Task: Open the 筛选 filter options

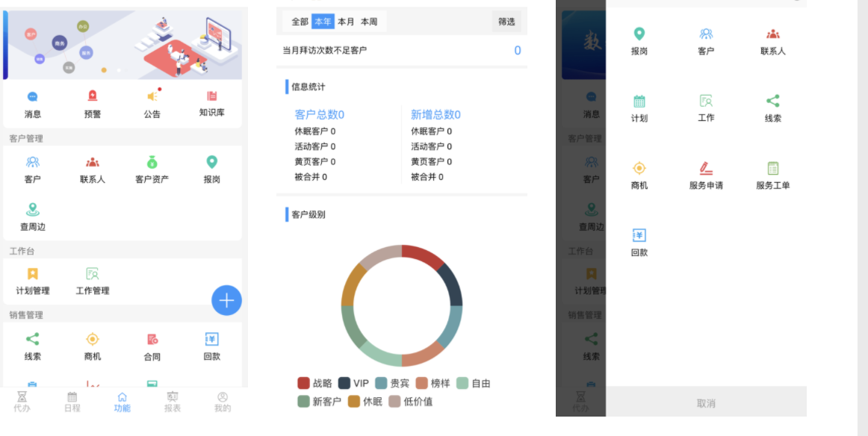Action: [506, 22]
